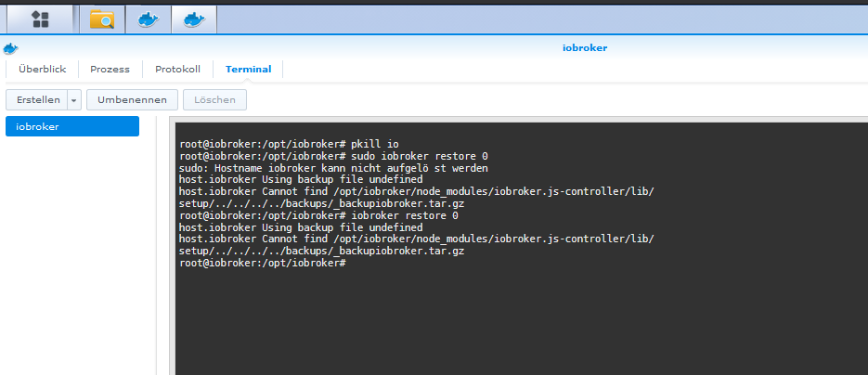This screenshot has width=868, height=375.
Task: Switch to the second Docker taskbar icon
Action: pyautogui.click(x=194, y=19)
